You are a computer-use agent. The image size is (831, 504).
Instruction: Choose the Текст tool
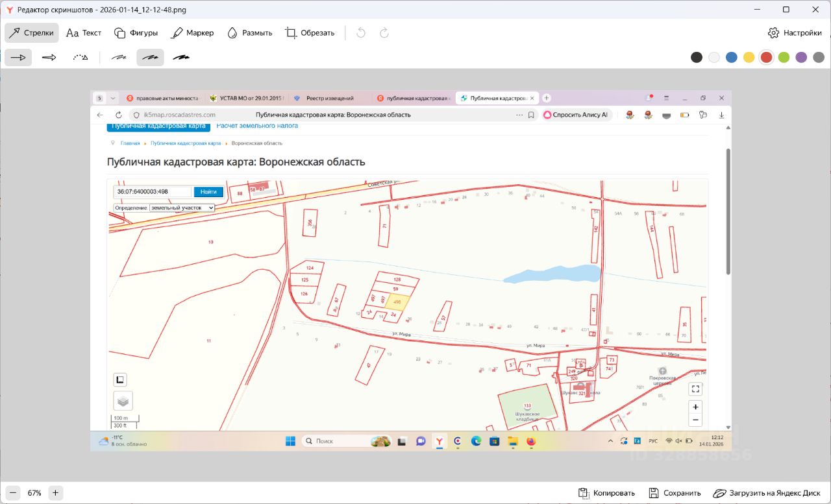tap(84, 33)
